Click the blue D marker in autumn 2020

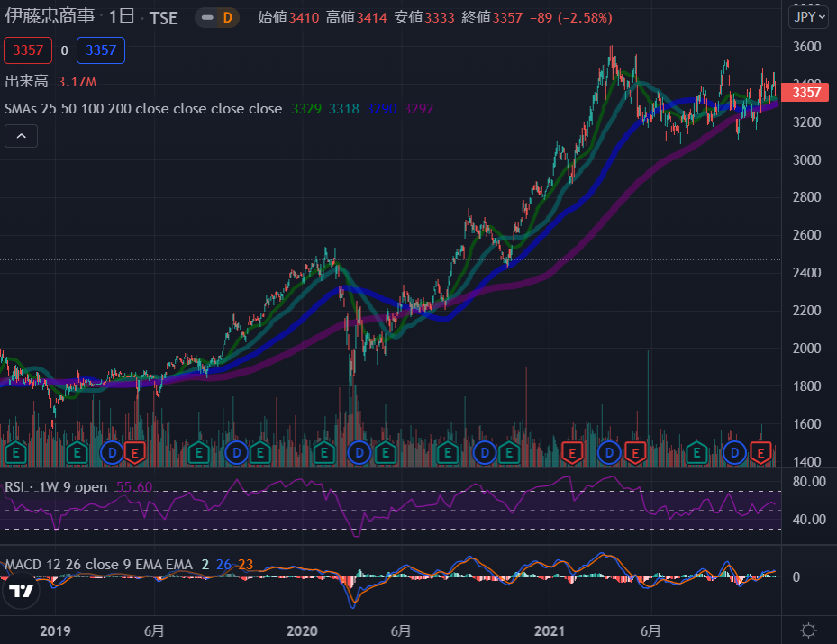point(485,454)
